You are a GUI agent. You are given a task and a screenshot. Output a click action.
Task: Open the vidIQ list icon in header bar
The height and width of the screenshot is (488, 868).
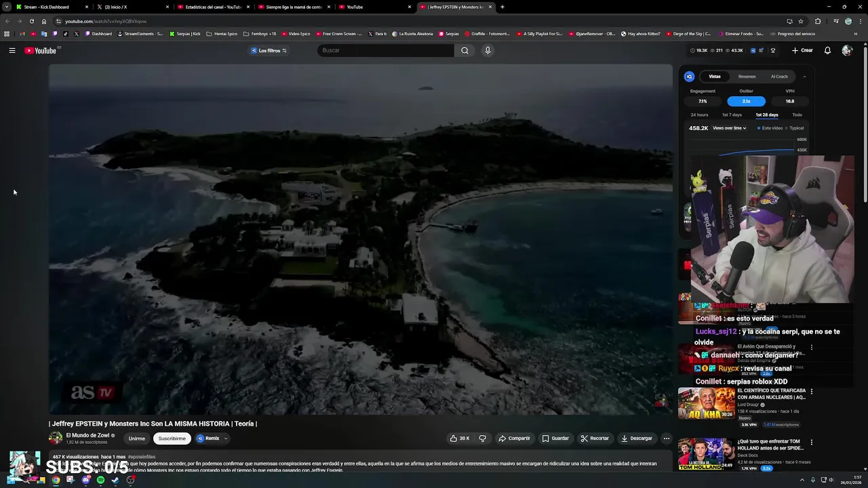[761, 50]
